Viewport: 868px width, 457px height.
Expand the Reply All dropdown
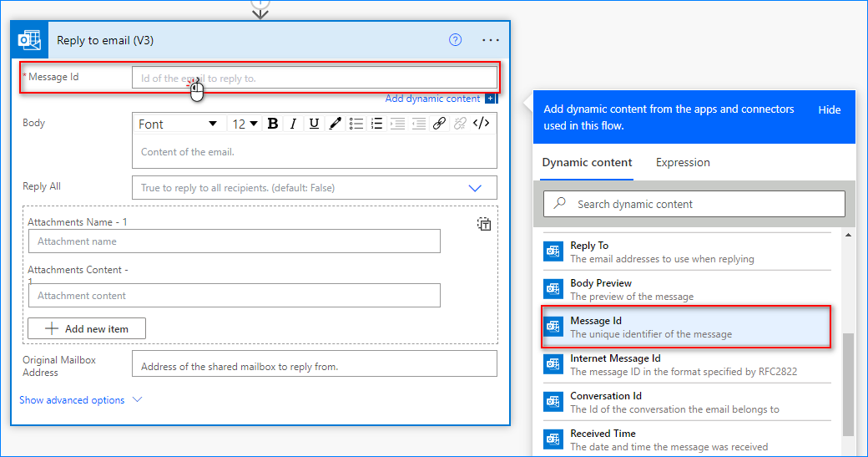[475, 188]
